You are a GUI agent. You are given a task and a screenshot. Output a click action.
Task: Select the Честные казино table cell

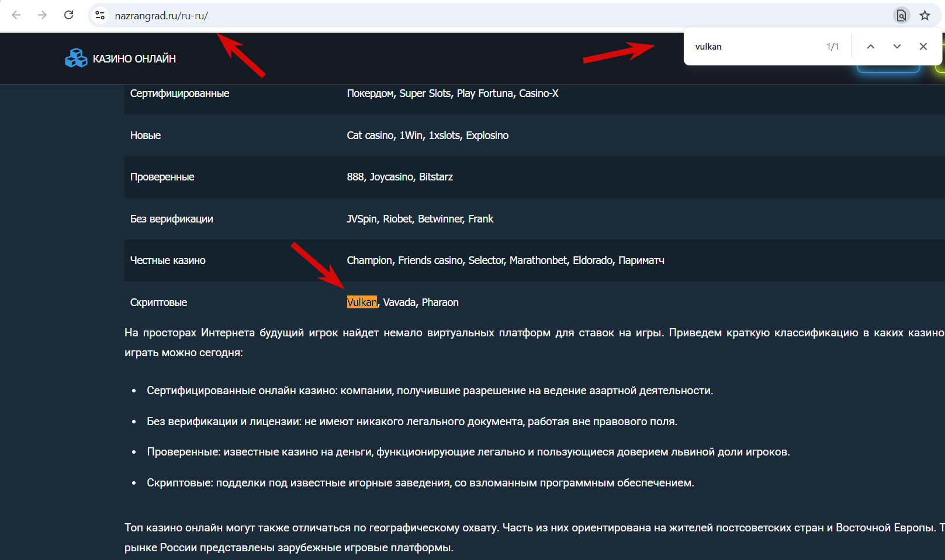(168, 260)
